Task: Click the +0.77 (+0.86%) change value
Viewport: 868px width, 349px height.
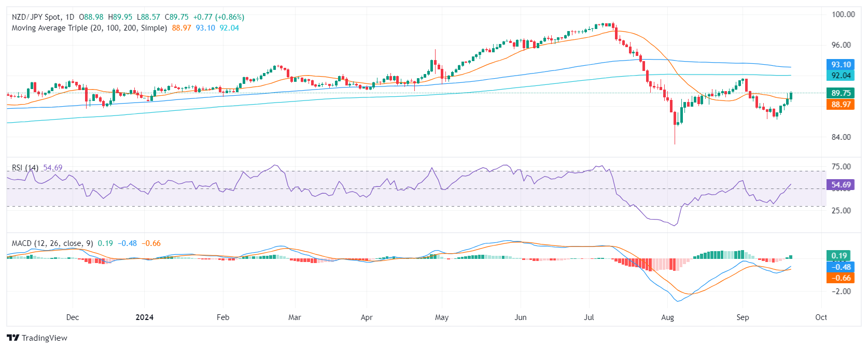Action: point(218,17)
